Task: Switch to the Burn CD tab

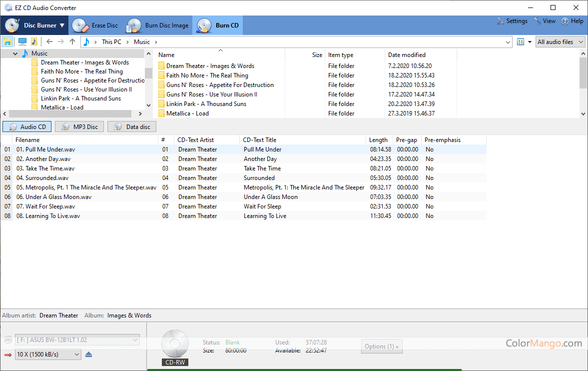Action: coord(217,25)
